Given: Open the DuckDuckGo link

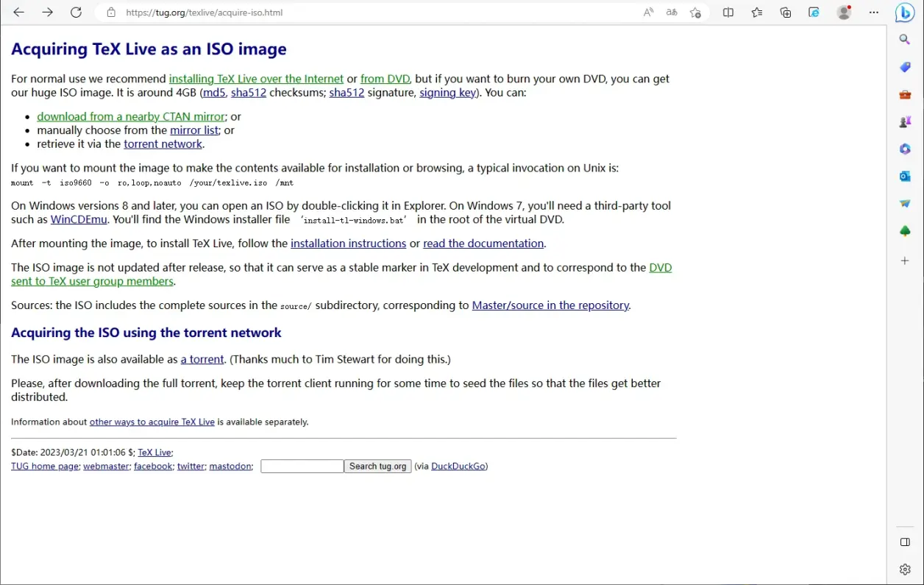Looking at the screenshot, I should tap(458, 467).
